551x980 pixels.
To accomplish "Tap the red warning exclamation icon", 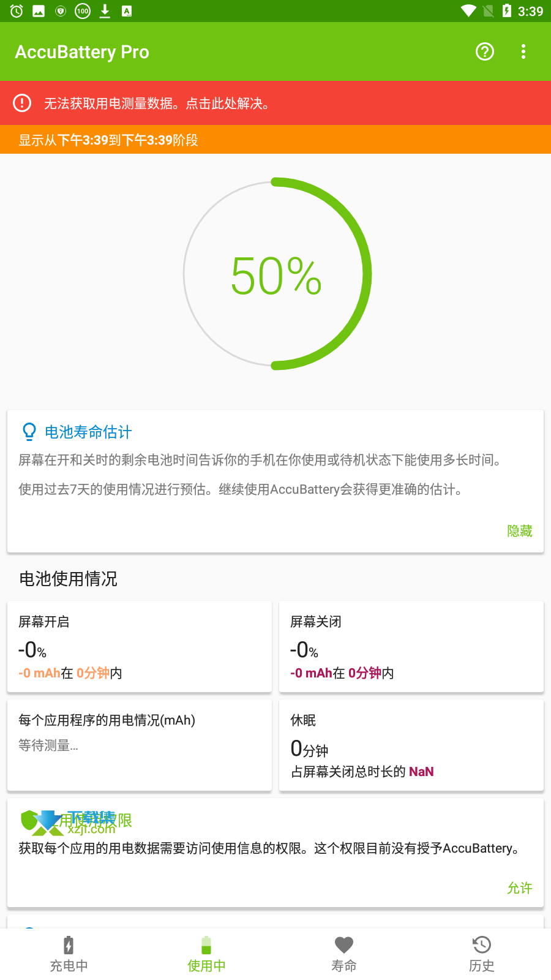I will (x=22, y=103).
